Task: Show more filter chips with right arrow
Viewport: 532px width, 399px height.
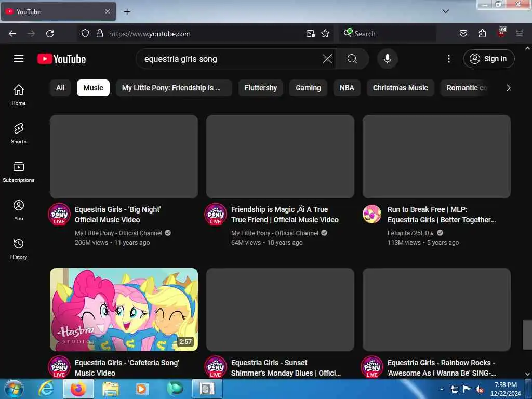Action: [x=508, y=88]
